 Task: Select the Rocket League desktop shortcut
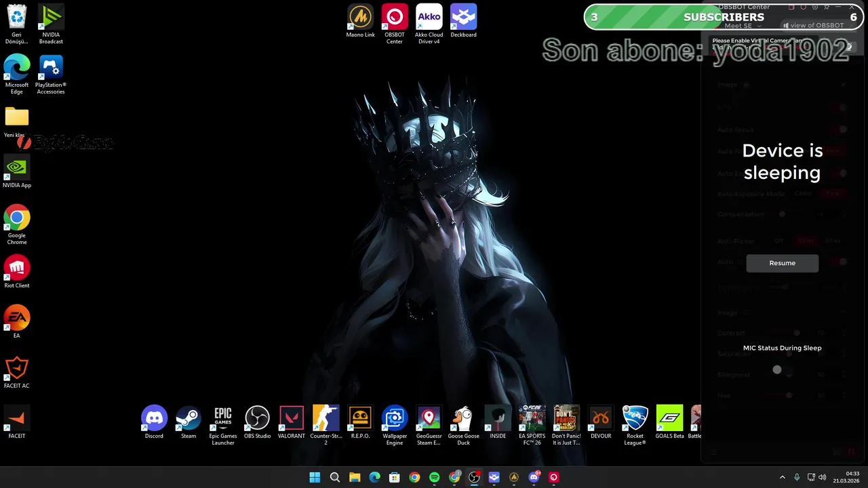point(635,426)
